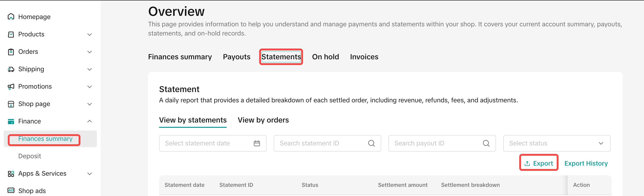Image resolution: width=644 pixels, height=196 pixels.
Task: Click the Homepage house icon
Action: click(11, 16)
